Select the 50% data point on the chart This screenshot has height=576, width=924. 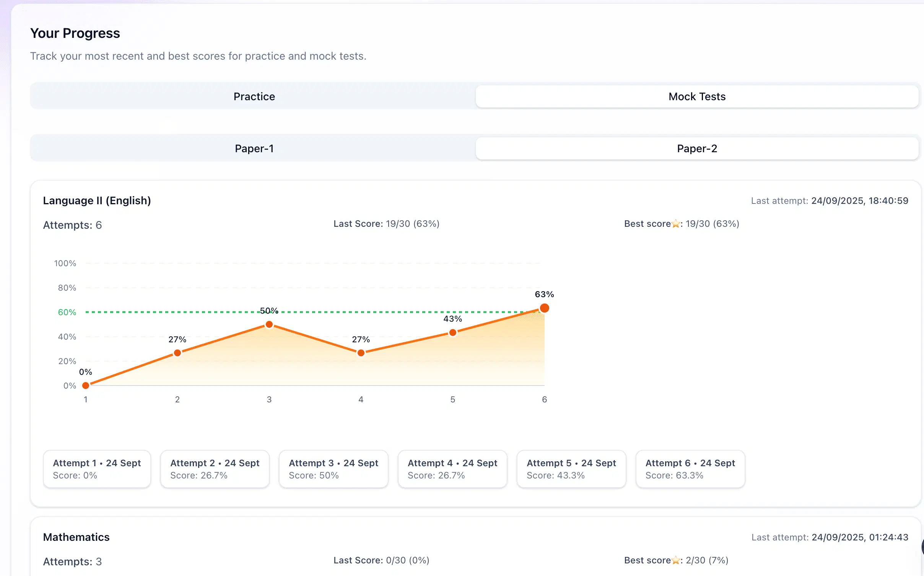point(269,324)
